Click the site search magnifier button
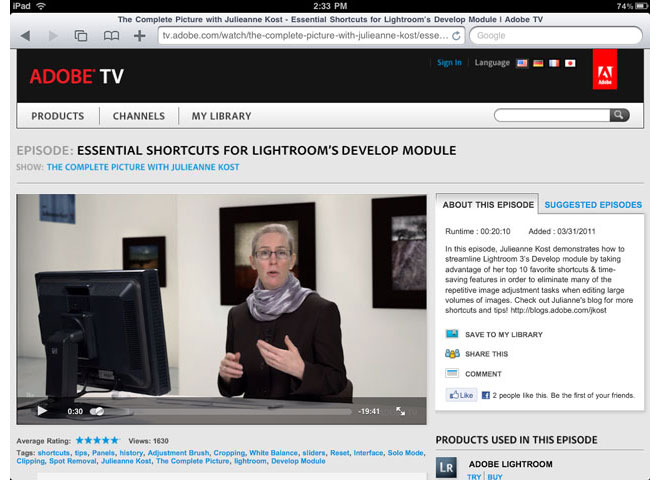The height and width of the screenshot is (480, 660). click(619, 115)
